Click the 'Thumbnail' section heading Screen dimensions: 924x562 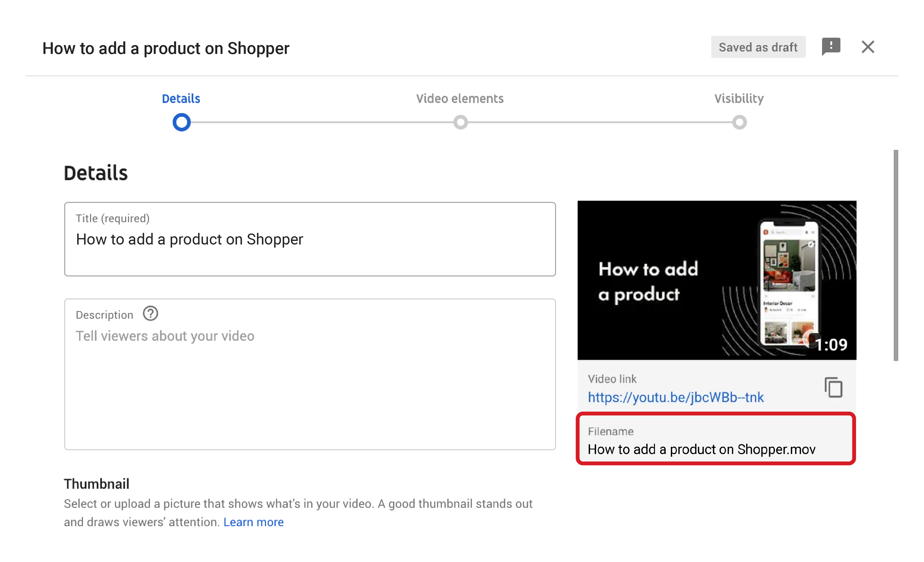tap(96, 484)
